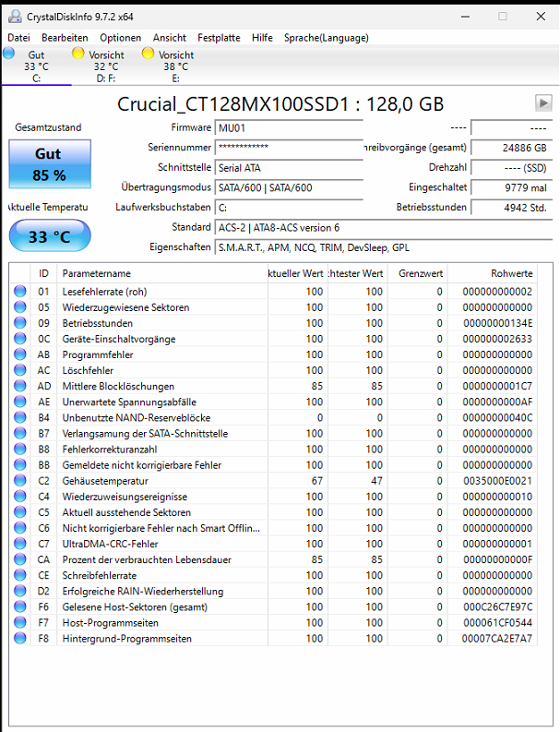Click the masked Seriennummer field
This screenshot has width=560, height=732.
click(289, 148)
